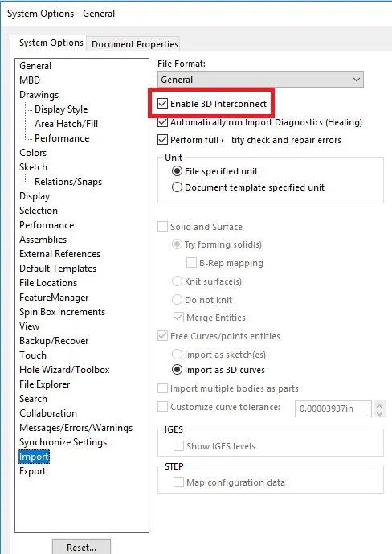Select MBD in the options list
Image resolution: width=392 pixels, height=554 pixels.
(x=30, y=80)
